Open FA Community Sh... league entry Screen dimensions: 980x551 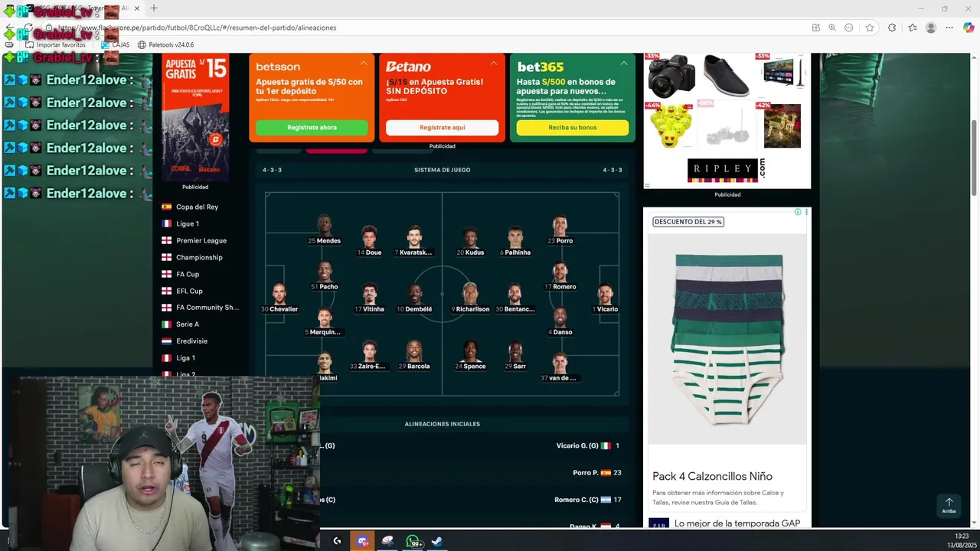(207, 308)
